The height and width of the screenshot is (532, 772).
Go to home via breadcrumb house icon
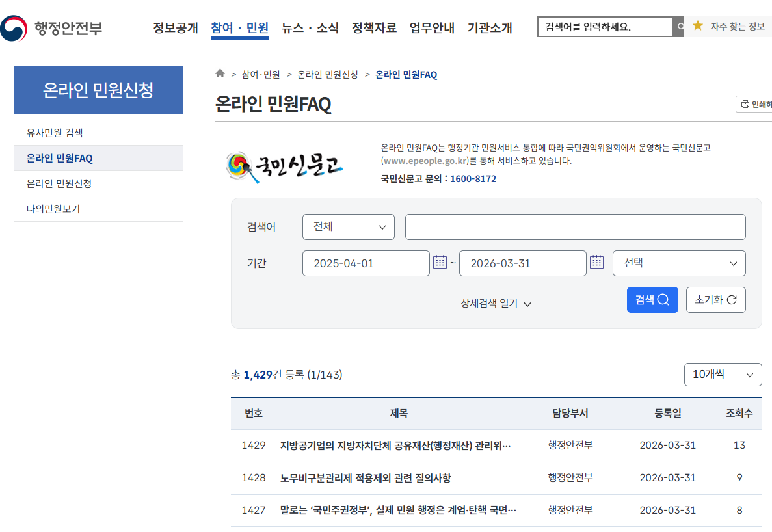pyautogui.click(x=220, y=73)
